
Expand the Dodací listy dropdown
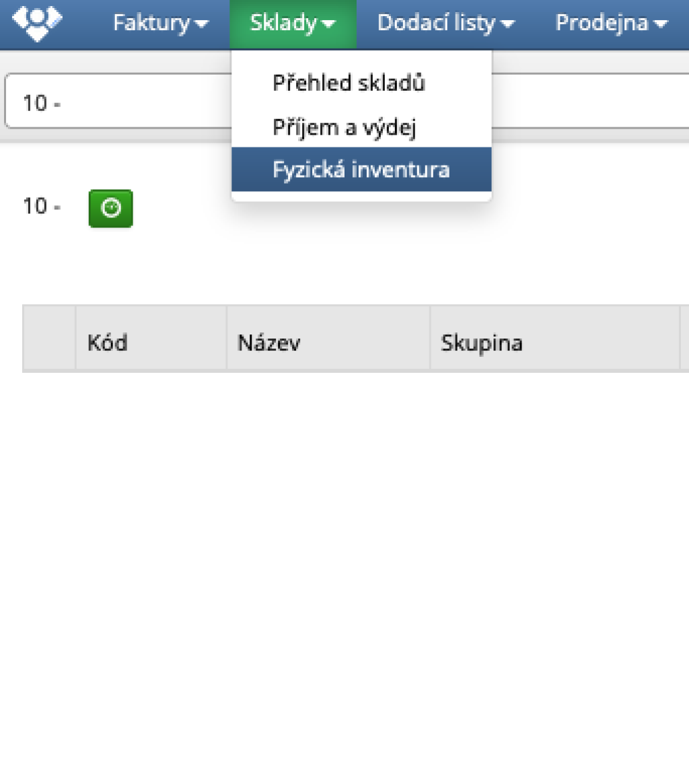tap(445, 24)
